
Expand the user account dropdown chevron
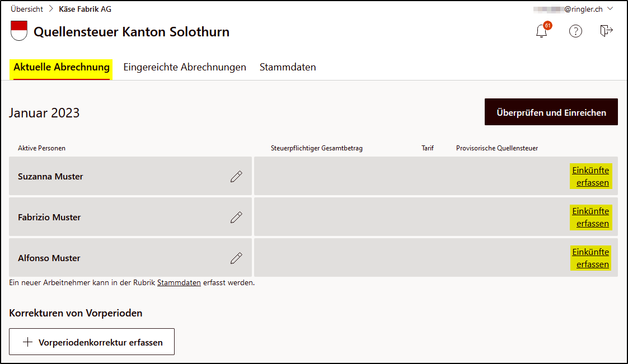(610, 8)
